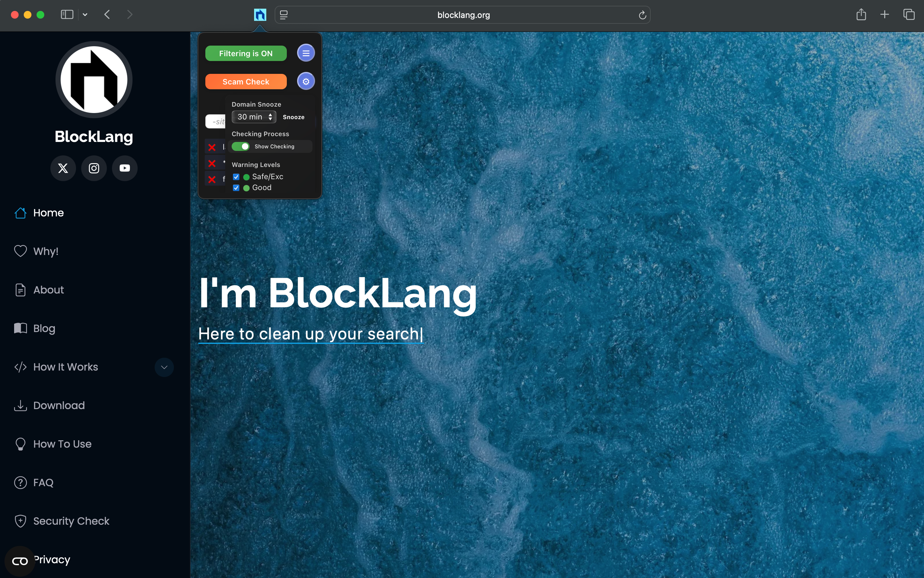The image size is (924, 578).
Task: Open the popup hamburger menu button
Action: [306, 53]
